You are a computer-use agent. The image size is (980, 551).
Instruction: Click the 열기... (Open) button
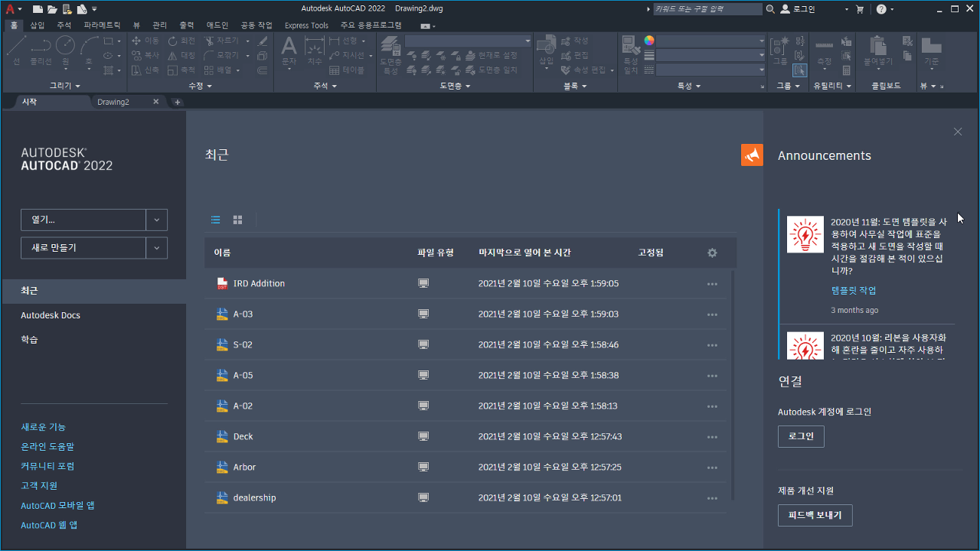83,220
